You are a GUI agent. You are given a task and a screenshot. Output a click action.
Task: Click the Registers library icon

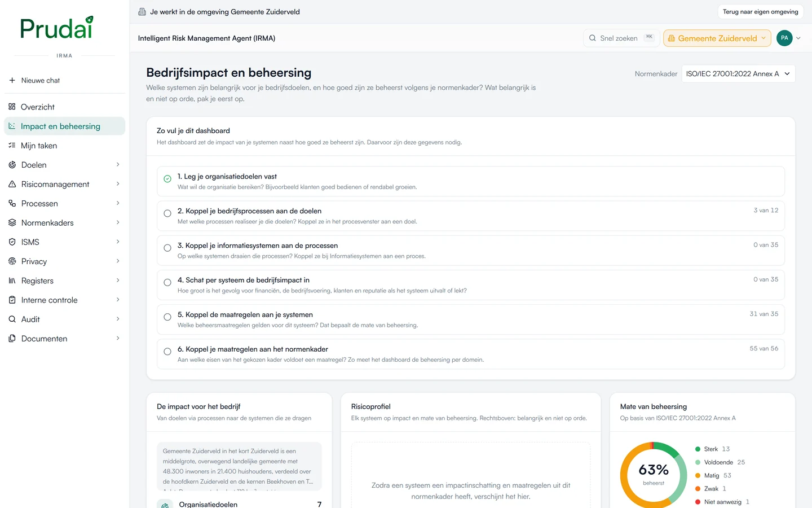point(12,281)
